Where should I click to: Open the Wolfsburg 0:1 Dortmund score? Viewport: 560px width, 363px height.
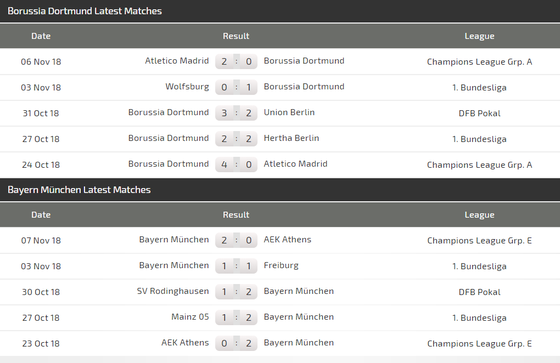click(x=236, y=87)
